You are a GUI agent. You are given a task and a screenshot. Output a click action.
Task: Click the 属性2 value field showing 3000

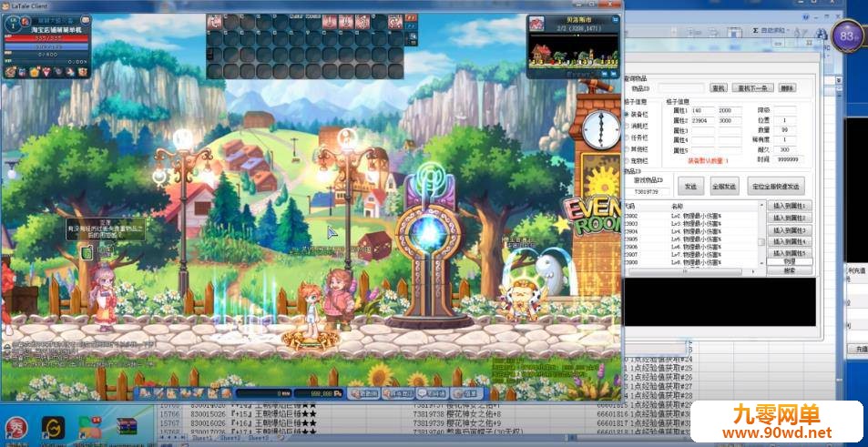pyautogui.click(x=730, y=120)
